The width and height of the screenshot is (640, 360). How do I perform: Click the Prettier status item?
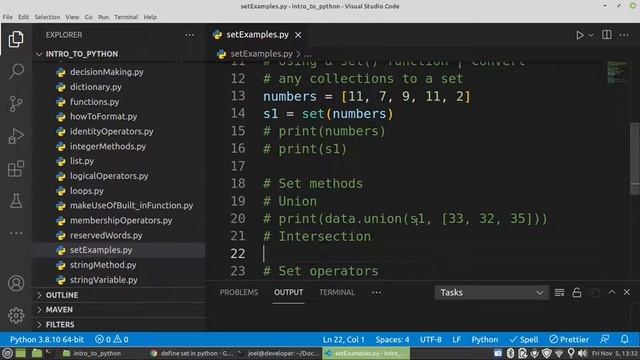coord(569,339)
